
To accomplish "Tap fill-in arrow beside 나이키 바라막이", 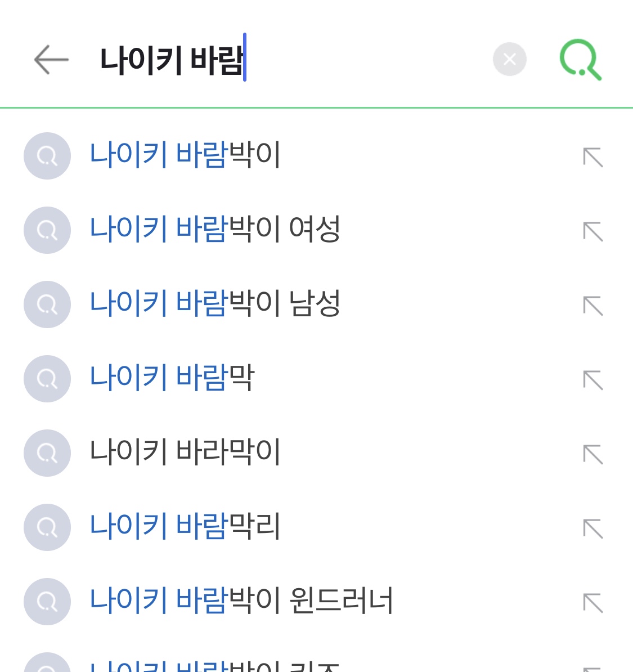I will [593, 454].
